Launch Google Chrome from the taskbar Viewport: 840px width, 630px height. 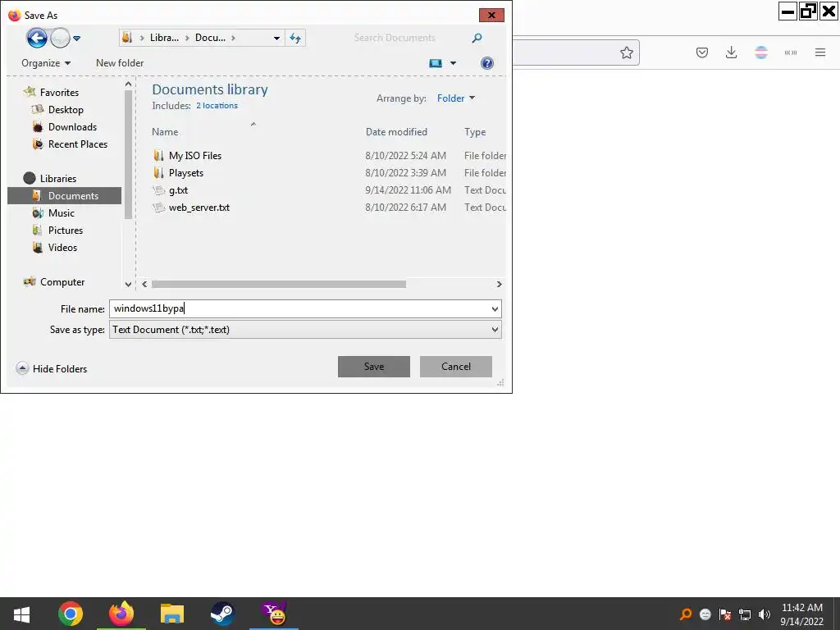(71, 614)
